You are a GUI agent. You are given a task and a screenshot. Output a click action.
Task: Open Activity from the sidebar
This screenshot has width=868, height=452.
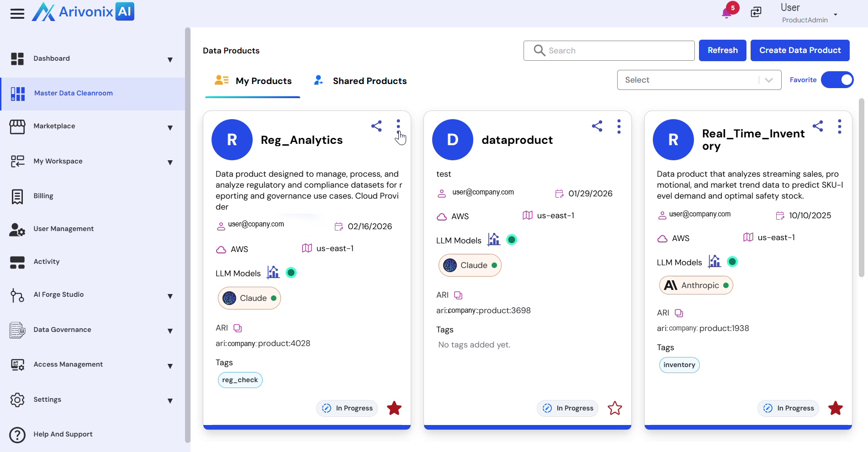point(47,262)
